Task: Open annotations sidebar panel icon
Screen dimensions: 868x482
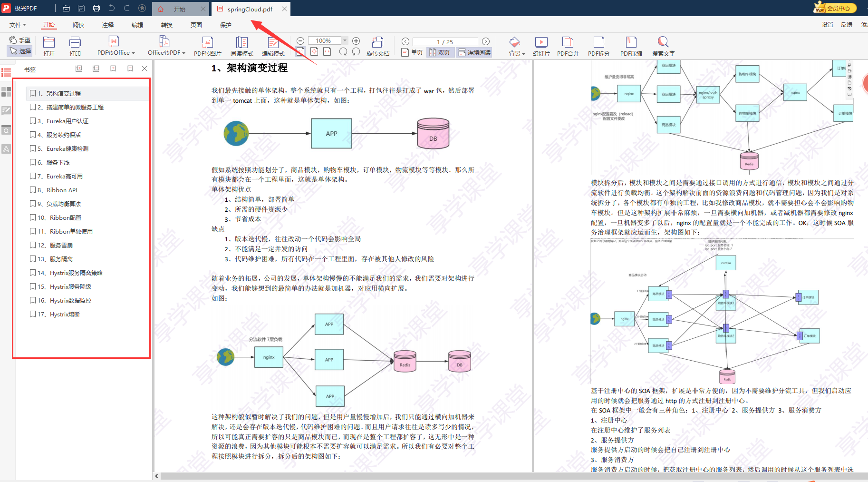Action: point(6,110)
